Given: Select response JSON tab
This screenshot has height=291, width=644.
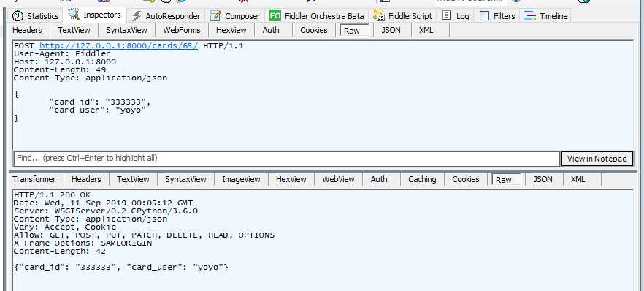Looking at the screenshot, I should 543,179.
